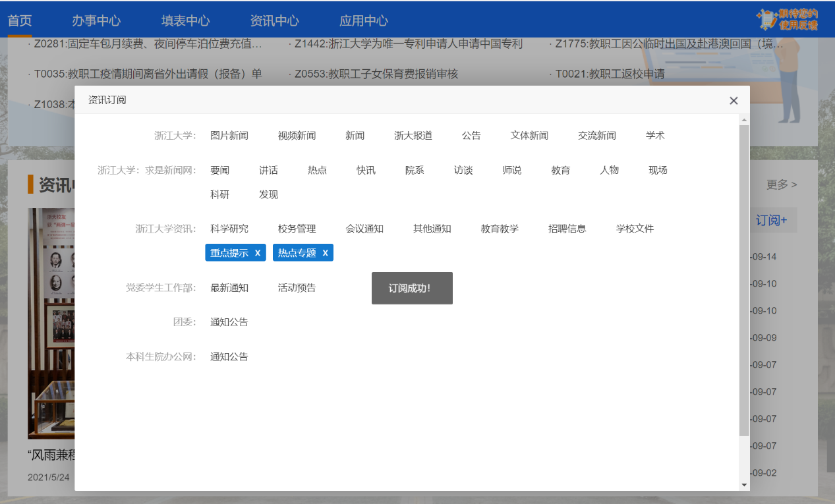
Task: Select 通知公告 under 本科生院办公网
Action: click(x=229, y=357)
